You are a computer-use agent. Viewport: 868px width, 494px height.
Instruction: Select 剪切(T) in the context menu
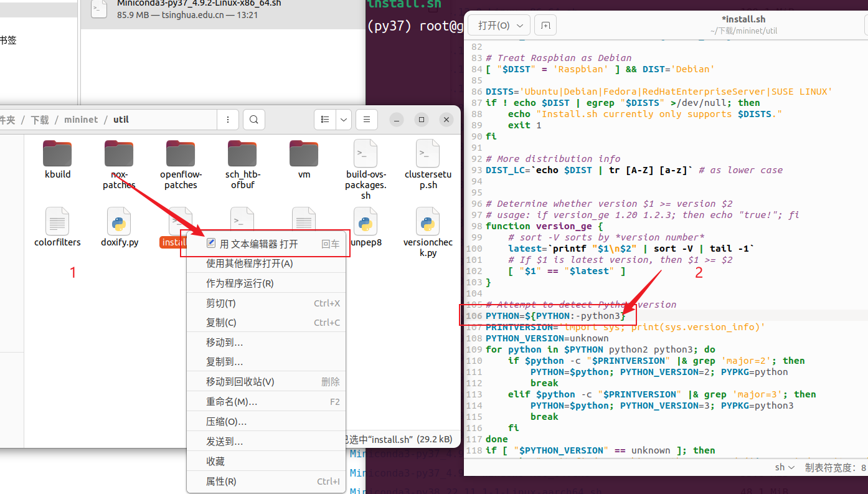pyautogui.click(x=266, y=303)
